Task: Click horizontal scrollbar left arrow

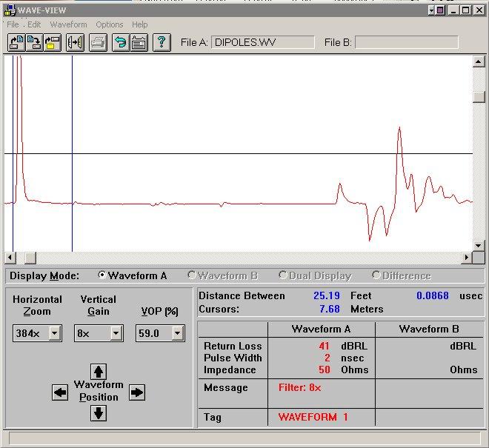Action: click(x=10, y=258)
